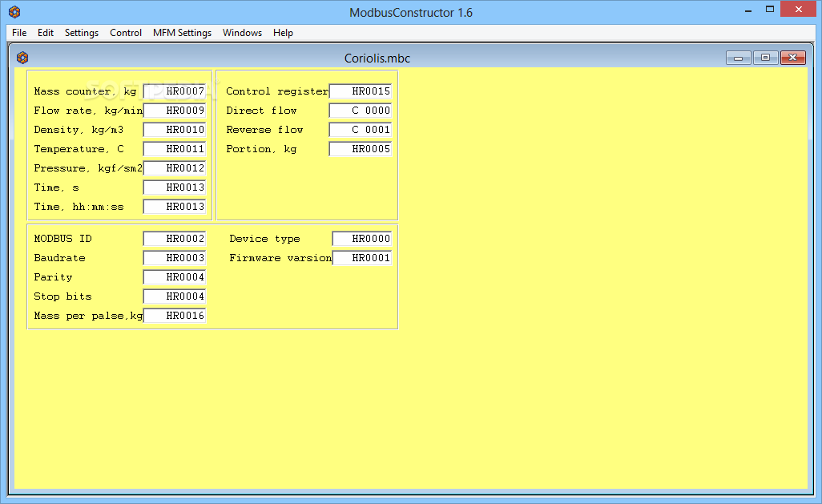Click the ModbusConstructor app icon in title bar
Image resolution: width=822 pixels, height=504 pixels.
14,11
